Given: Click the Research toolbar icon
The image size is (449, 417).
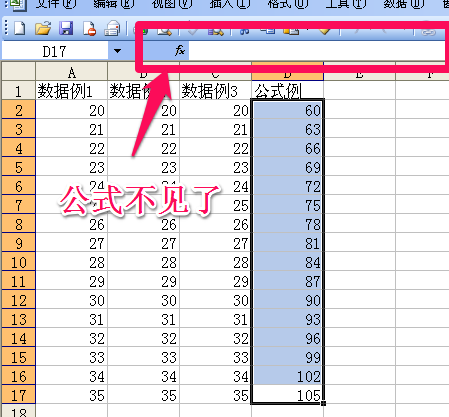Looking at the screenshot, I should coord(216,32).
